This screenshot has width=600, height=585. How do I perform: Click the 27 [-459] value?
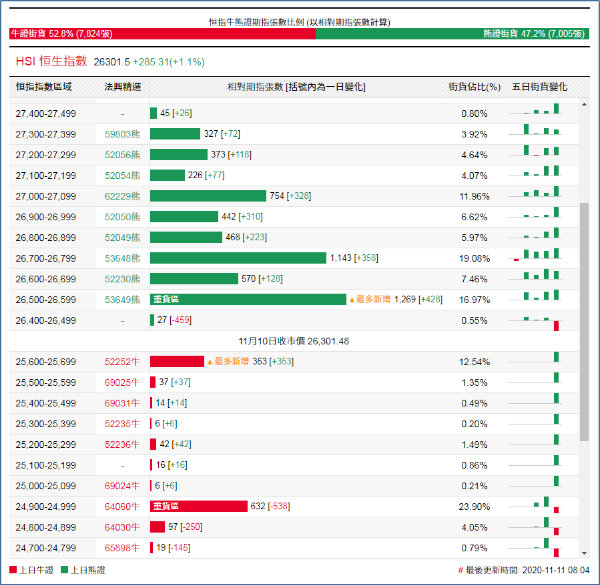point(174,320)
